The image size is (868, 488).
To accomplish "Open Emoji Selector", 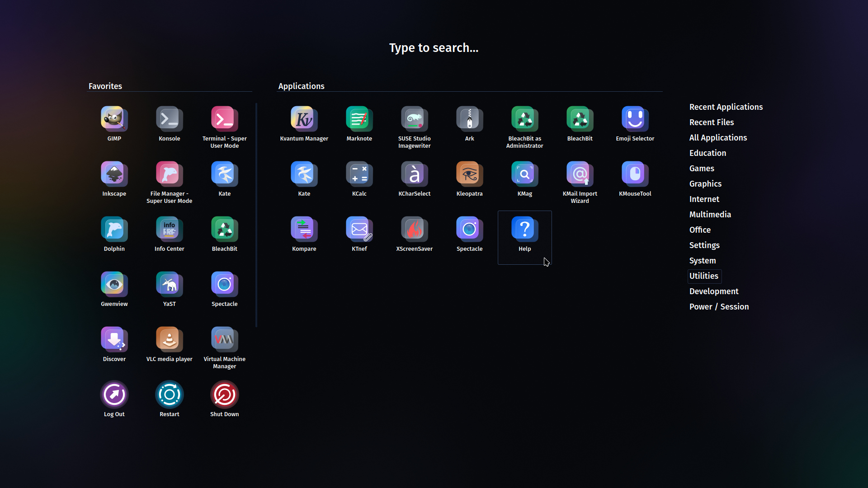I will (x=635, y=124).
